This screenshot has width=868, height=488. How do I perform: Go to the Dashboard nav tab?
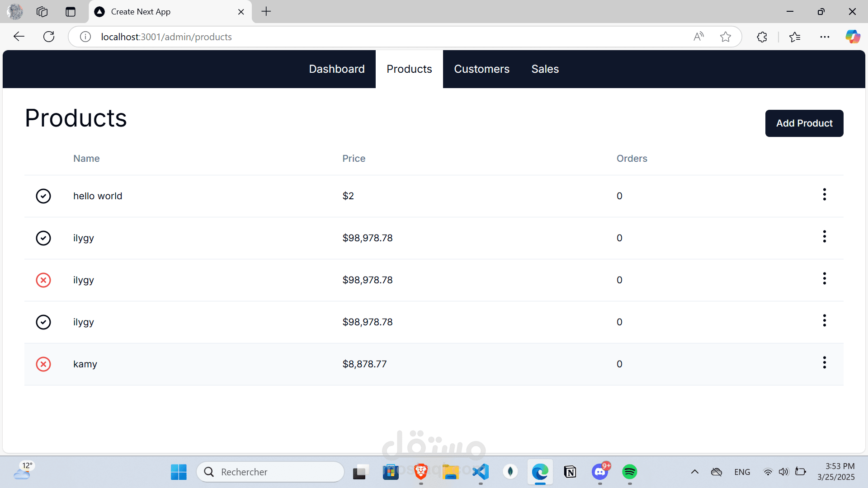[336, 69]
